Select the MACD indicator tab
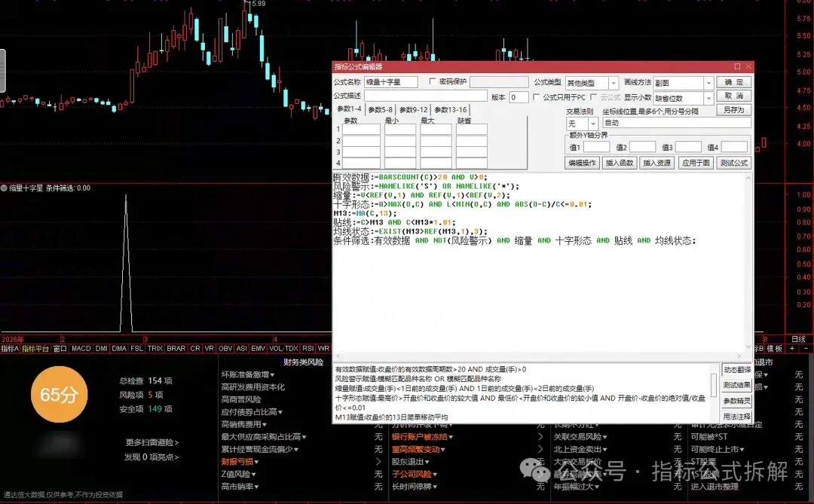The height and width of the screenshot is (504, 814). [81, 348]
